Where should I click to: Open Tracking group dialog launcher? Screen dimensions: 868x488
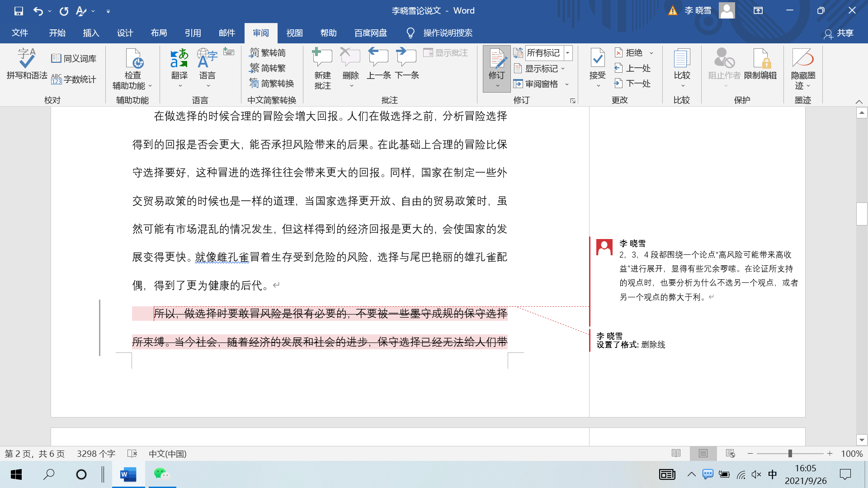[572, 101]
